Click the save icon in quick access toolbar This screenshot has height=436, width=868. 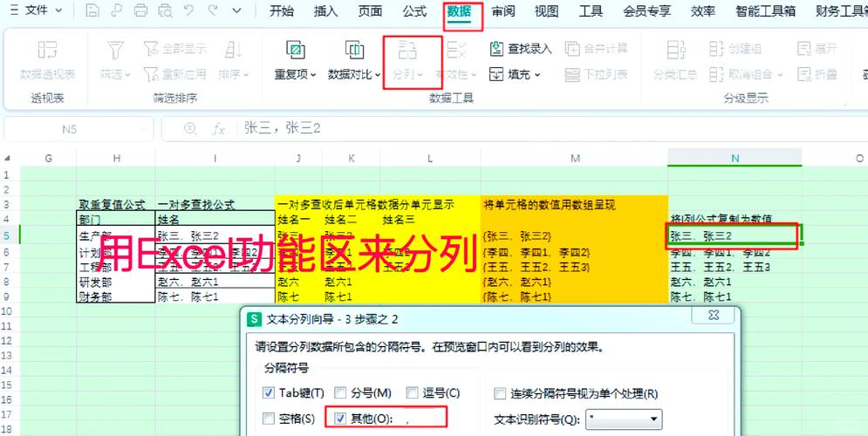[x=92, y=10]
